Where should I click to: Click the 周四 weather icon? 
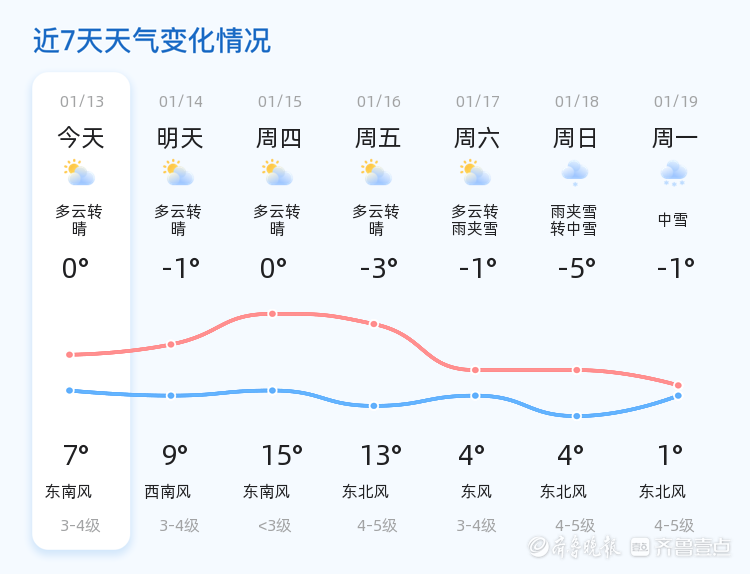[x=277, y=173]
